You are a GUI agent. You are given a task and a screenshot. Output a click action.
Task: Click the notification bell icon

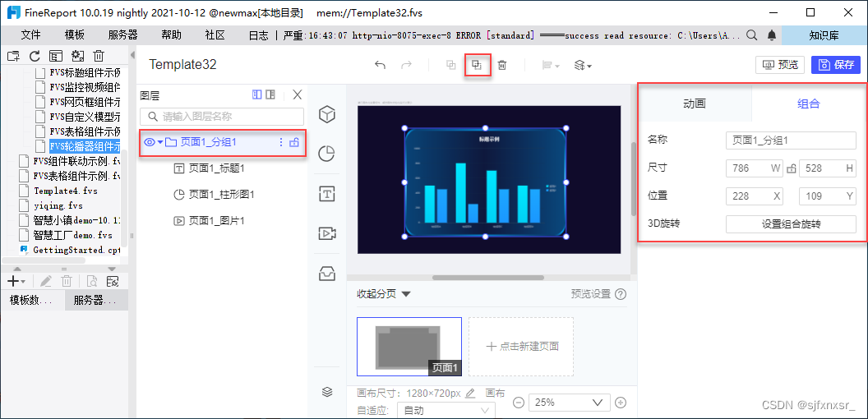(772, 35)
